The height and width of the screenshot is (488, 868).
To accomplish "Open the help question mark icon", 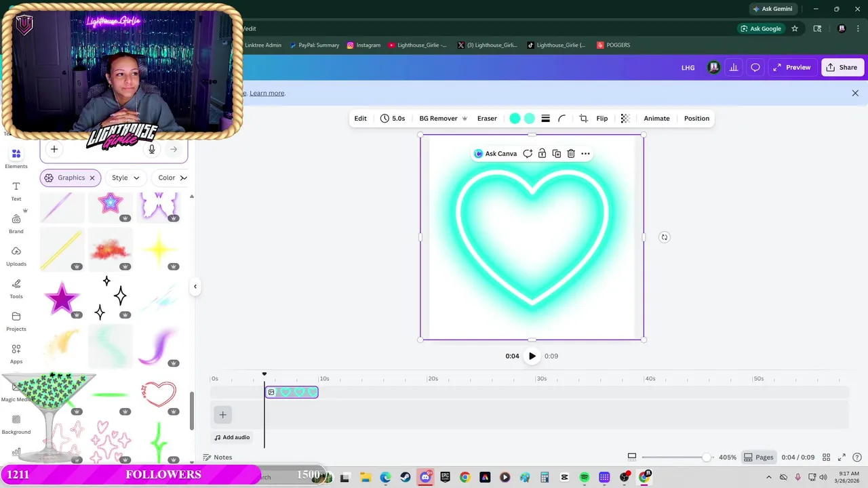I will (x=857, y=457).
